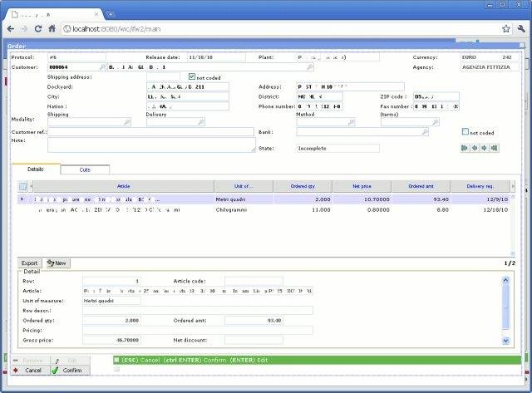Click the State field showing Incomplete
Image resolution: width=532 pixels, height=393 pixels.
click(x=338, y=148)
